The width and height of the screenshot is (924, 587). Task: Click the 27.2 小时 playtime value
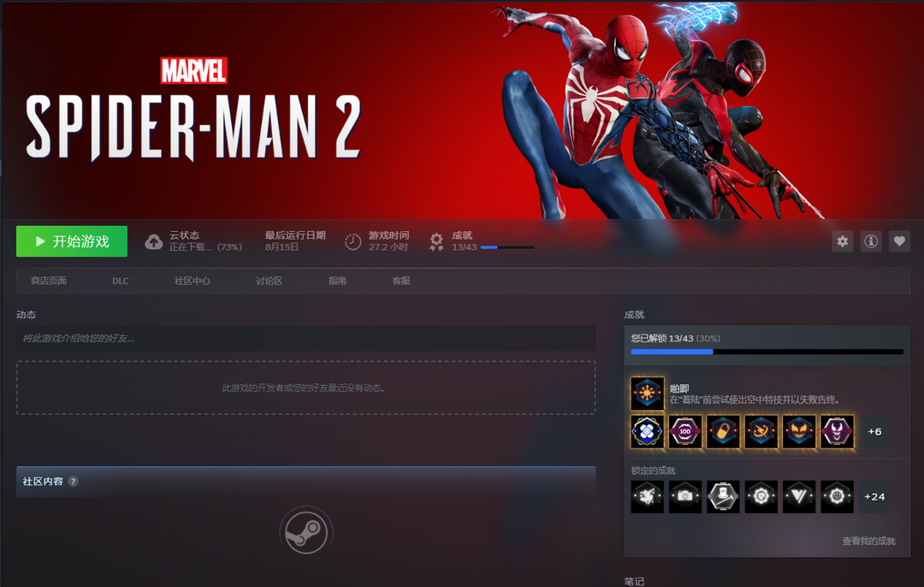point(388,247)
